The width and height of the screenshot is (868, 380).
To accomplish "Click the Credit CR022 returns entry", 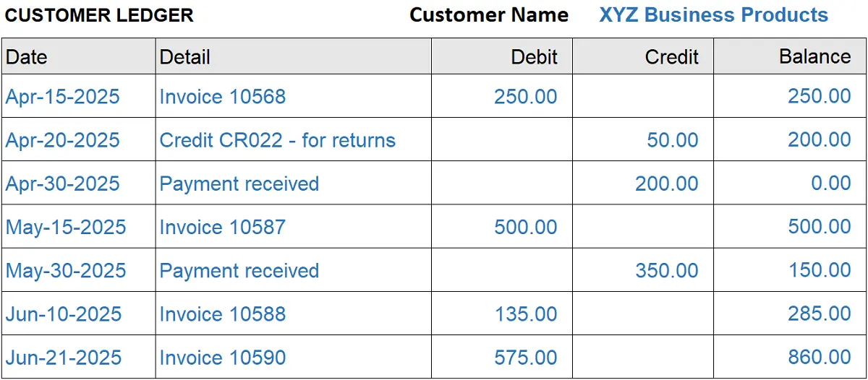I will coord(278,139).
